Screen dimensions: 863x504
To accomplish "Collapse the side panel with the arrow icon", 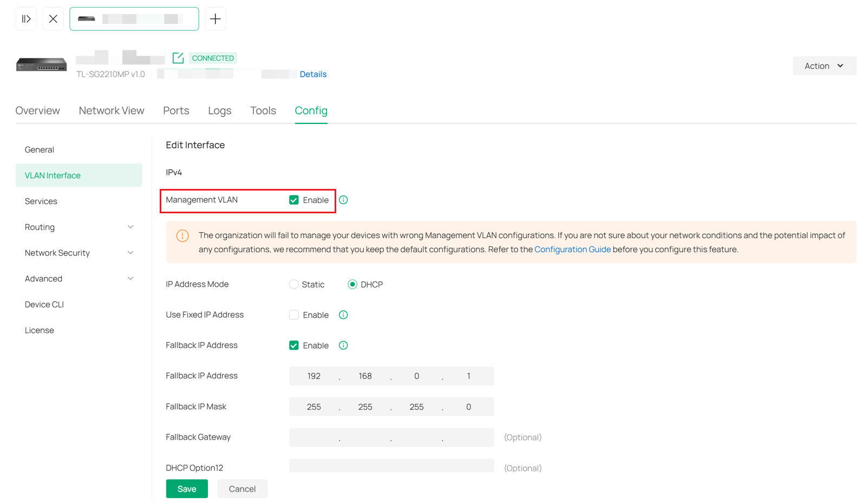I will (26, 19).
